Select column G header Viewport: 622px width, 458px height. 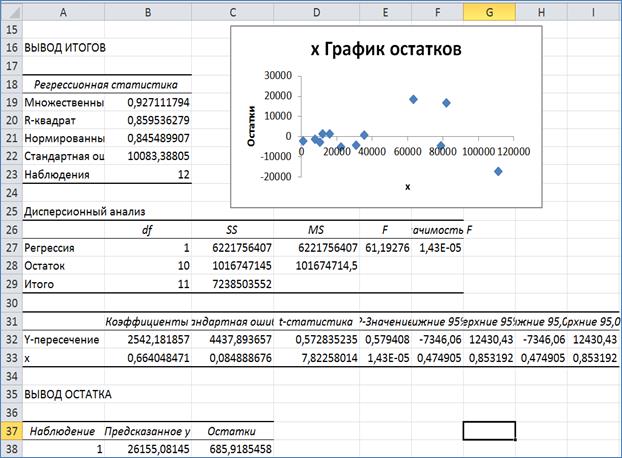click(489, 11)
